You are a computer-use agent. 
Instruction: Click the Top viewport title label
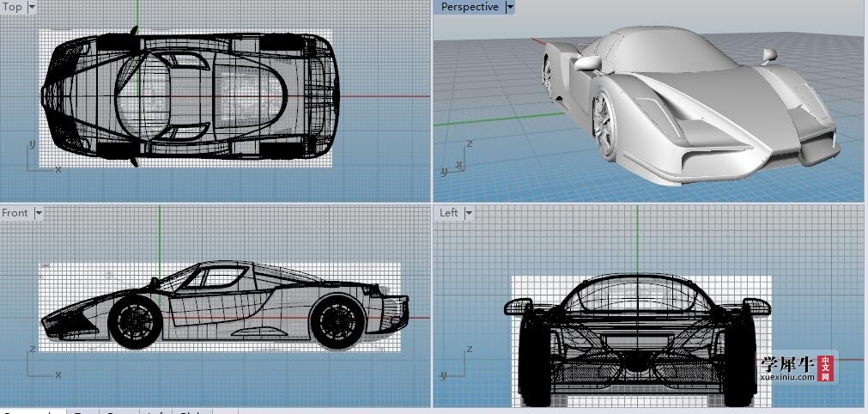[12, 7]
